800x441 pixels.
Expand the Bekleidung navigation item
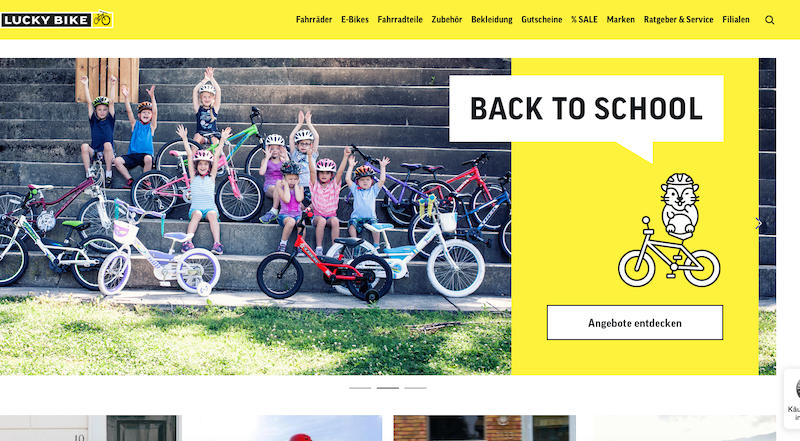point(492,19)
